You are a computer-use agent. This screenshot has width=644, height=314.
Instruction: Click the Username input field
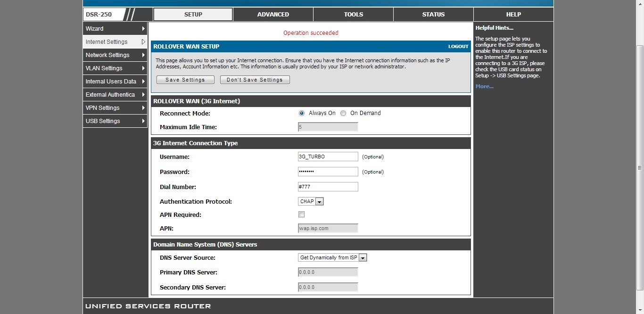pyautogui.click(x=328, y=157)
